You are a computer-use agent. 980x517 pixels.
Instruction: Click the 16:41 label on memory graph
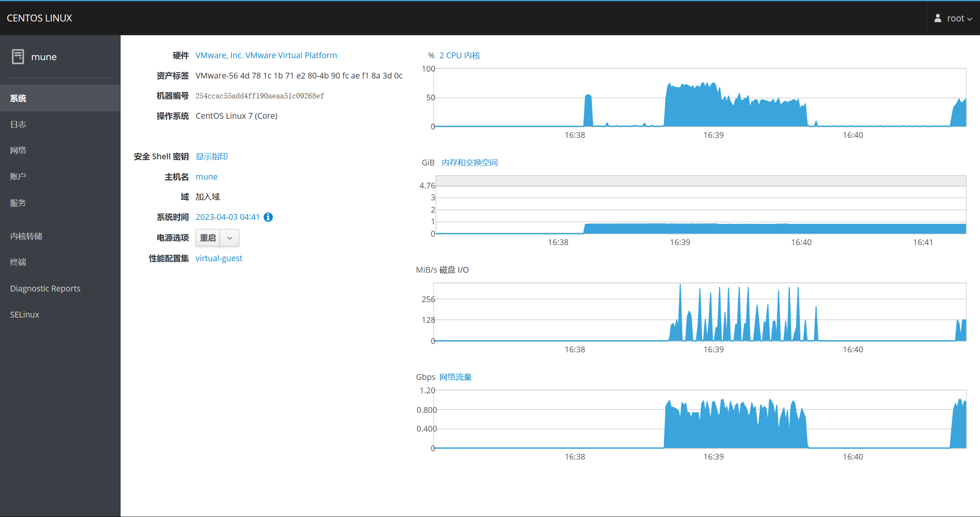pos(923,242)
